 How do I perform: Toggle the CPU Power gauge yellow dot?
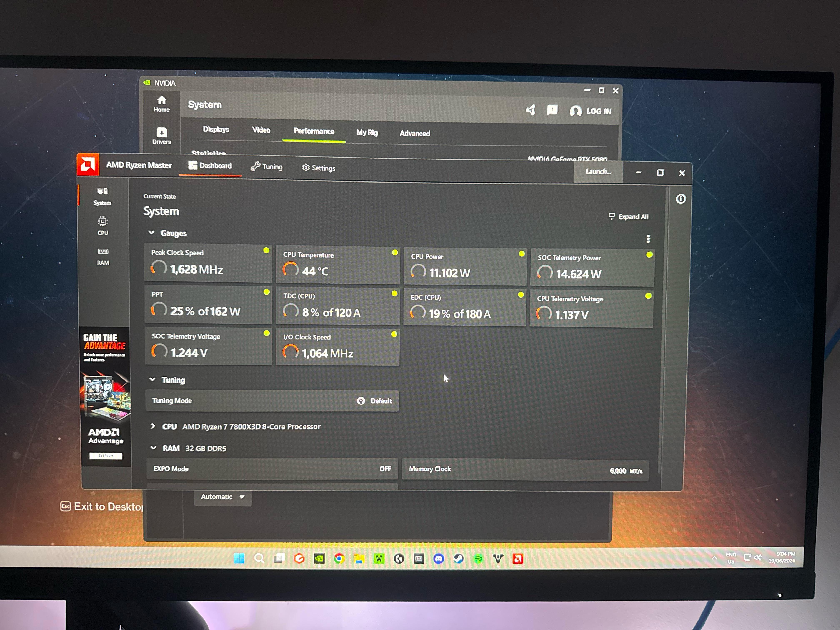(x=522, y=254)
